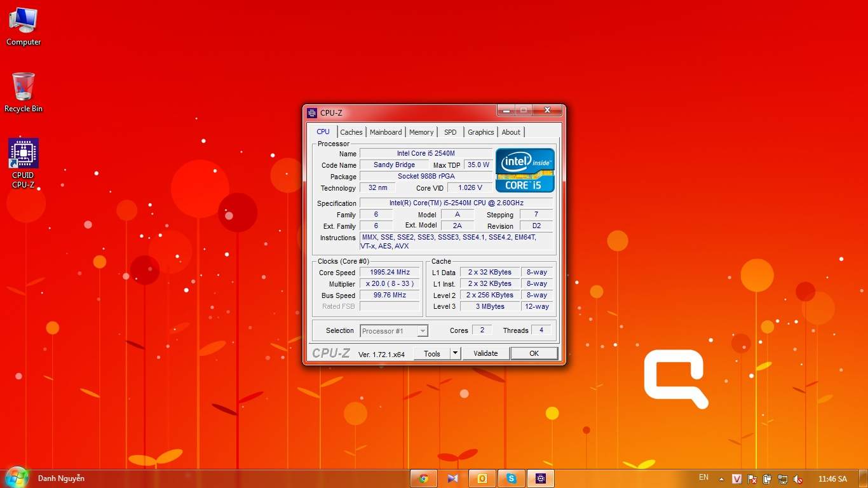Click the Code Name value Sandy Bridge

(x=394, y=165)
